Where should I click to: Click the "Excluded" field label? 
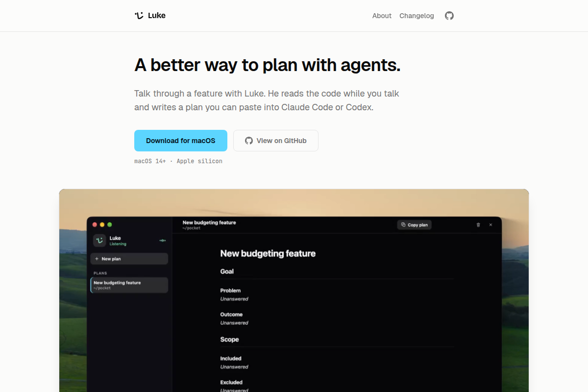231,383
